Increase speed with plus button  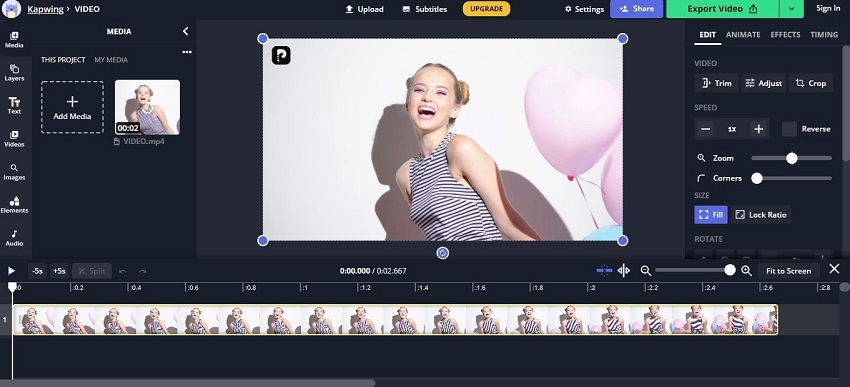[758, 129]
